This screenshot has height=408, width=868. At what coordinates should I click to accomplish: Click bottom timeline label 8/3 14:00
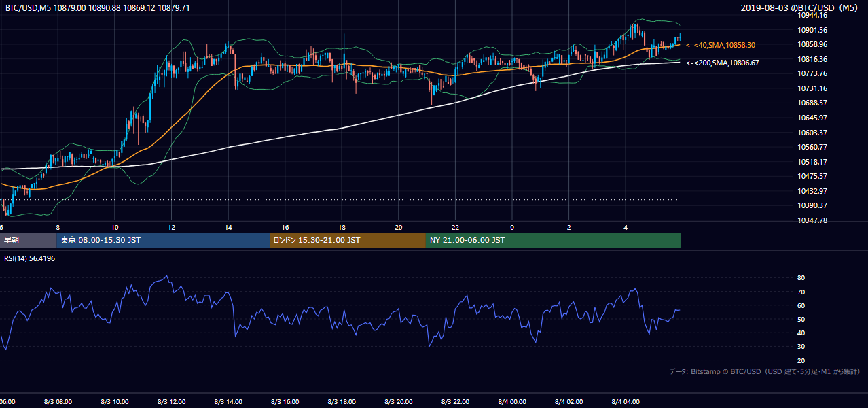click(228, 401)
